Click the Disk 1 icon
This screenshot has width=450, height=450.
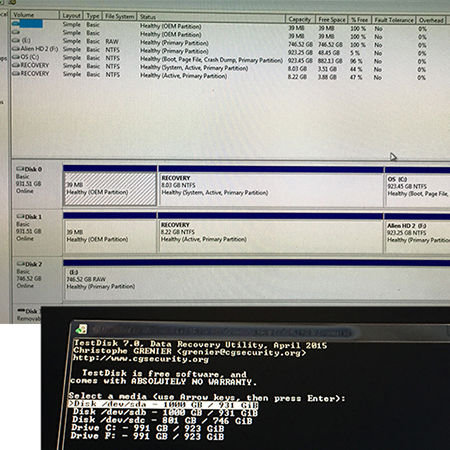[20, 216]
